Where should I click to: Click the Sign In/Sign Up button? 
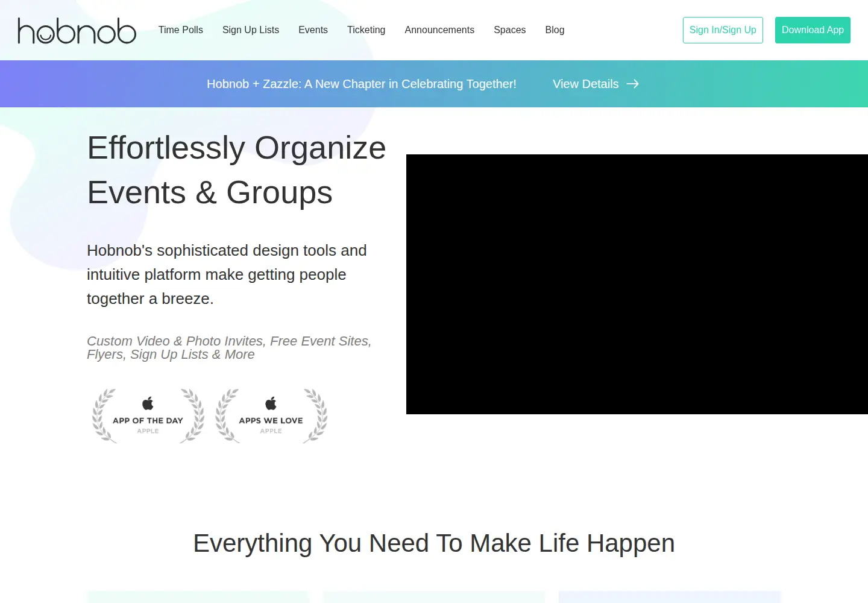point(723,30)
